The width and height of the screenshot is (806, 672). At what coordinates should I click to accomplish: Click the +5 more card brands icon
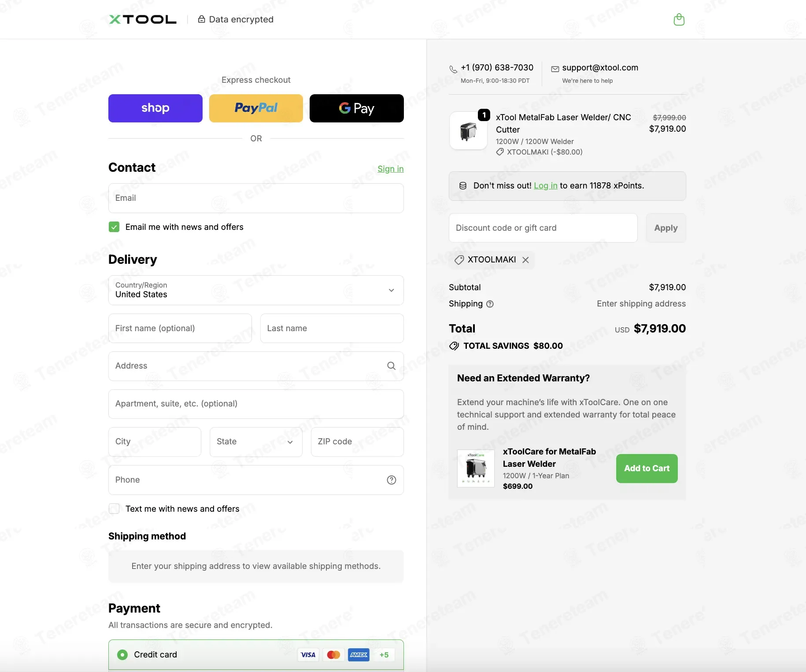point(384,655)
